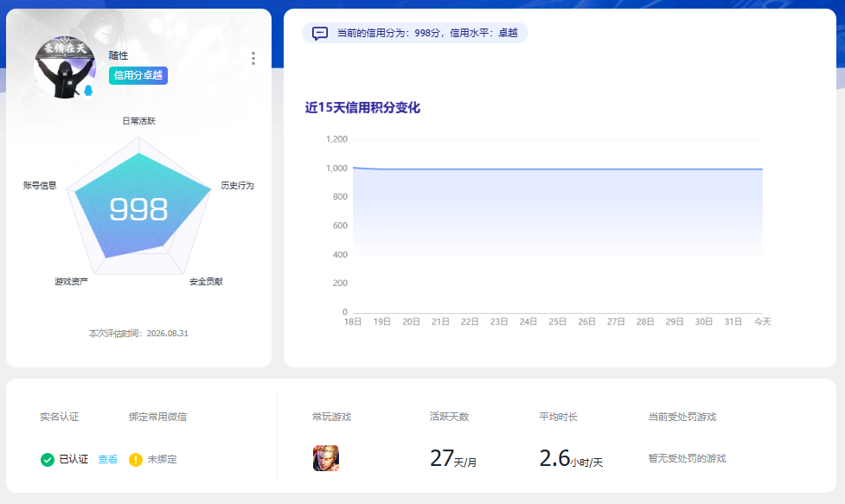Image resolution: width=845 pixels, height=504 pixels.
Task: Click the 当前受处罚游戏 heading
Action: point(682,417)
